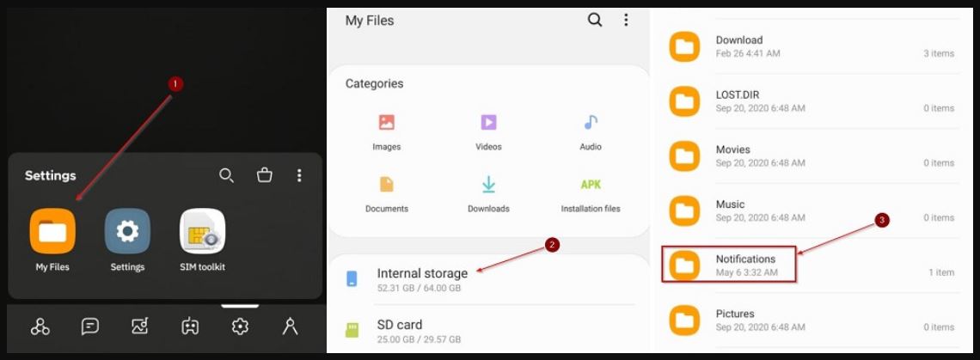Open the Documents category

point(386,185)
